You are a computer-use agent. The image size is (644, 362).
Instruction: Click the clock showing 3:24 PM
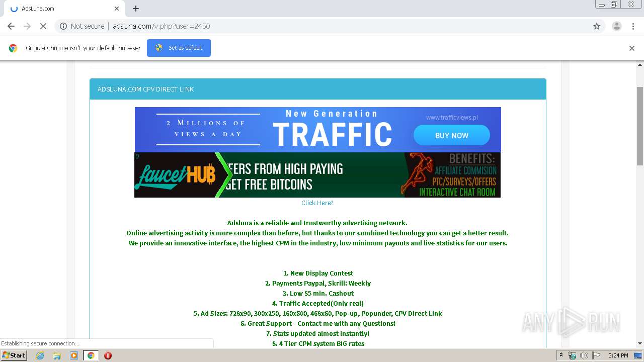618,355
